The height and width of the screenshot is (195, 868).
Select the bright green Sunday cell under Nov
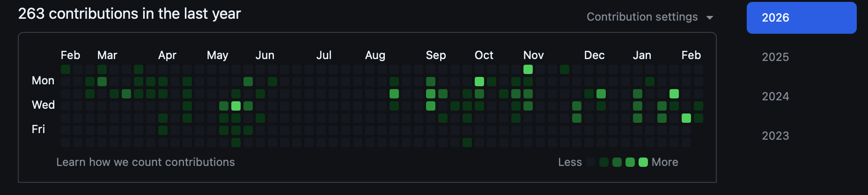click(x=528, y=69)
